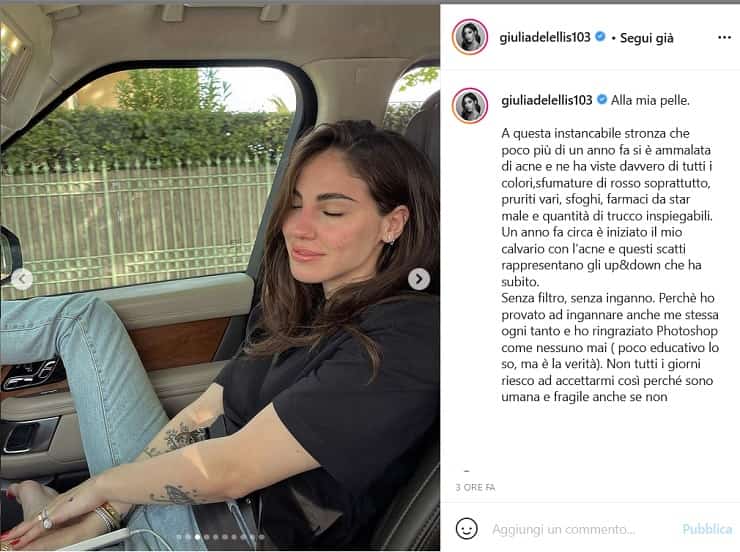Screen dimensions: 740x552
Task: Go back using the left carousel arrow
Action: click(22, 279)
